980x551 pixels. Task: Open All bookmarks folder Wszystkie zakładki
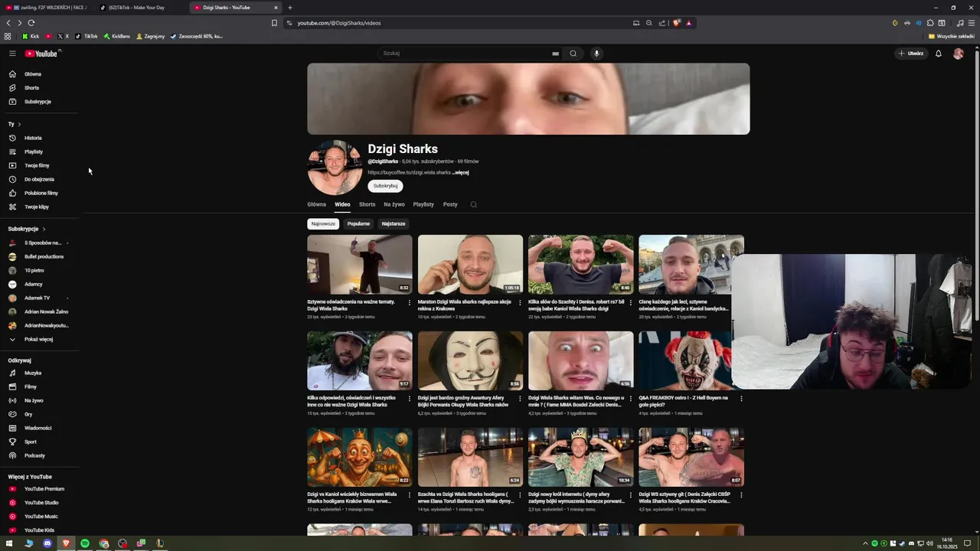pyautogui.click(x=952, y=36)
